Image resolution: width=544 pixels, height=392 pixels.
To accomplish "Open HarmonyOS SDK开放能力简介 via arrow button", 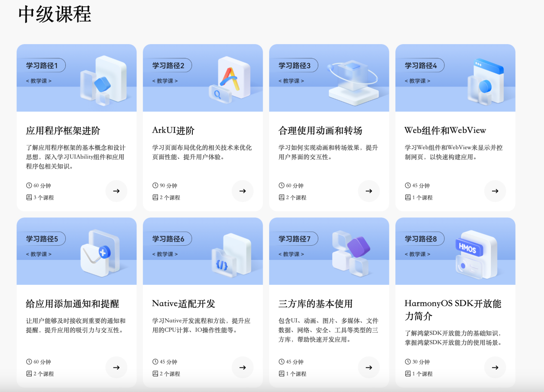I will tap(495, 368).
